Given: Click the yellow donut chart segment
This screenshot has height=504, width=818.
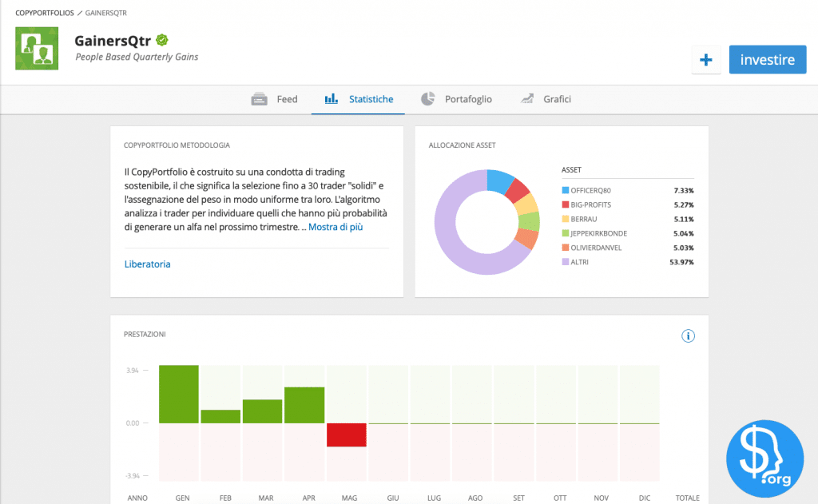Looking at the screenshot, I should tap(527, 204).
